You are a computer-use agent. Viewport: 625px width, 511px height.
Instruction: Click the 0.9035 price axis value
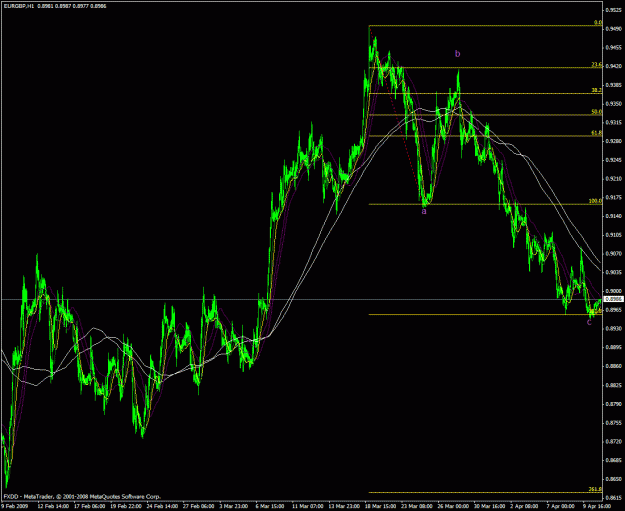pos(613,272)
